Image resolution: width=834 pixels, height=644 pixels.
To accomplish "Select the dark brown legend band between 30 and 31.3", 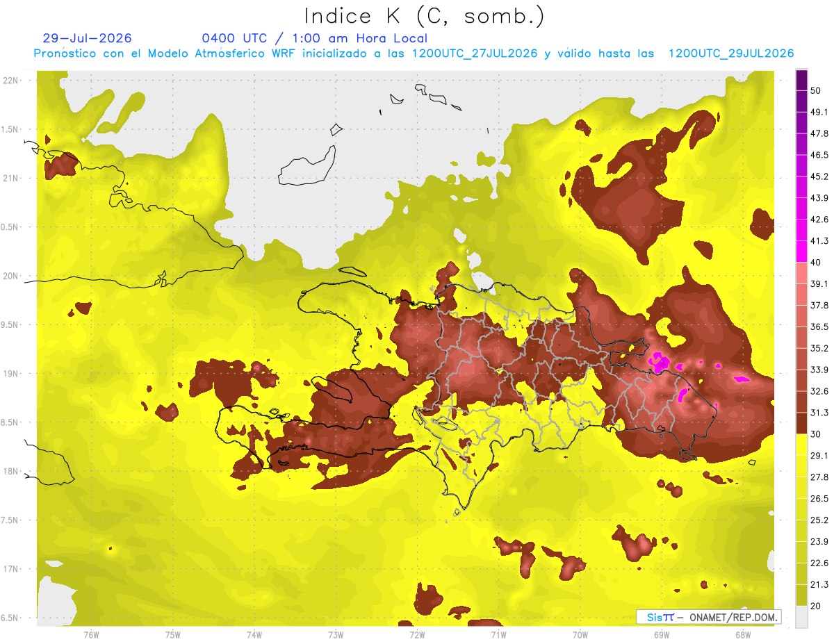I will [802, 423].
